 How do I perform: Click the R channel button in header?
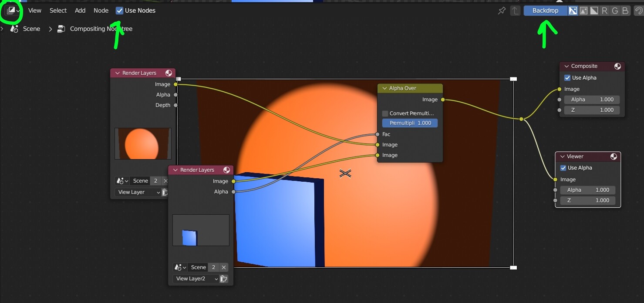click(x=604, y=10)
